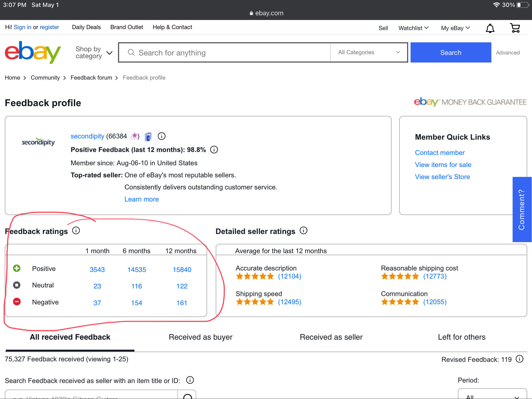Click the register link

[49, 27]
